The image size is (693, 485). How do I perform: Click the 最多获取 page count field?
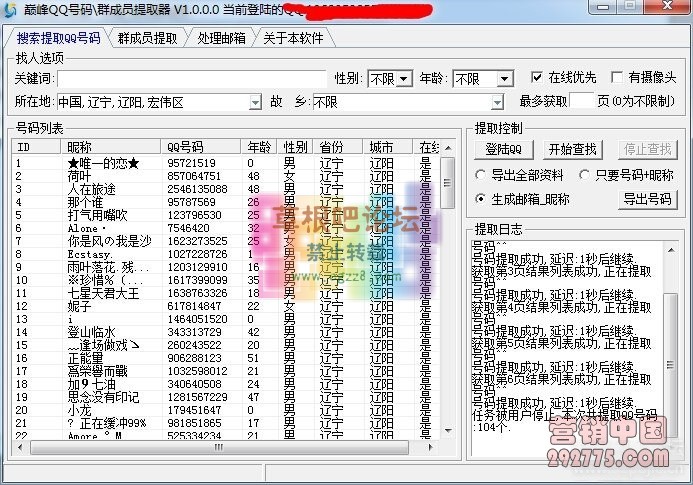(582, 101)
